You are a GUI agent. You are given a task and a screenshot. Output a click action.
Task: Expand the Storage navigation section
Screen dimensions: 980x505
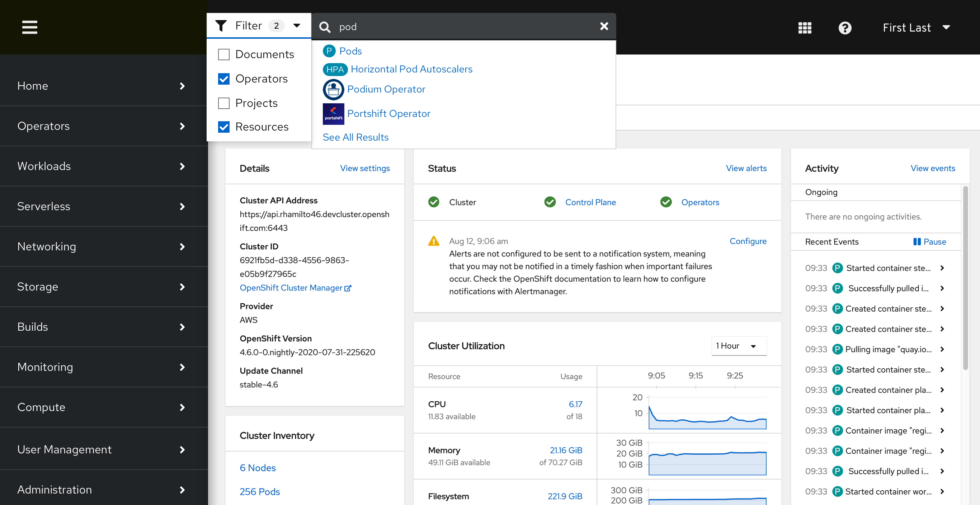pyautogui.click(x=104, y=287)
